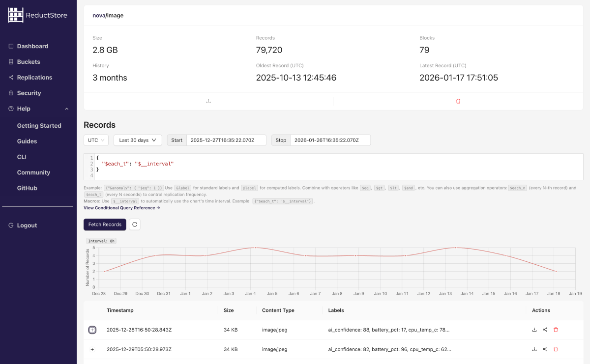
Task: Expand the first record row details
Action: pyautogui.click(x=92, y=330)
